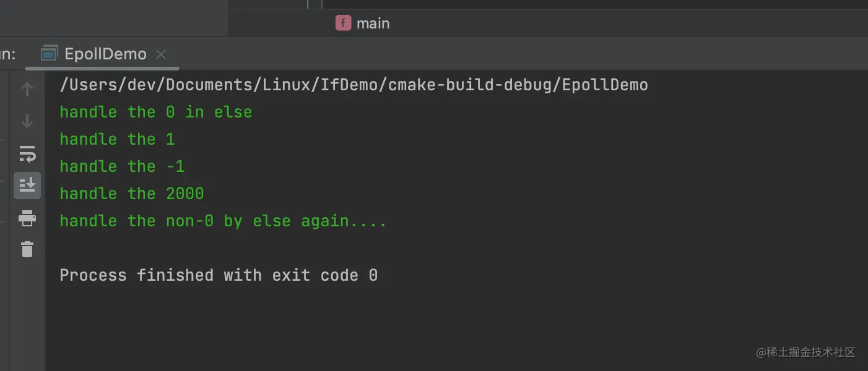The image size is (868, 371).
Task: Click the "handle the 2000" output line
Action: pyautogui.click(x=132, y=194)
